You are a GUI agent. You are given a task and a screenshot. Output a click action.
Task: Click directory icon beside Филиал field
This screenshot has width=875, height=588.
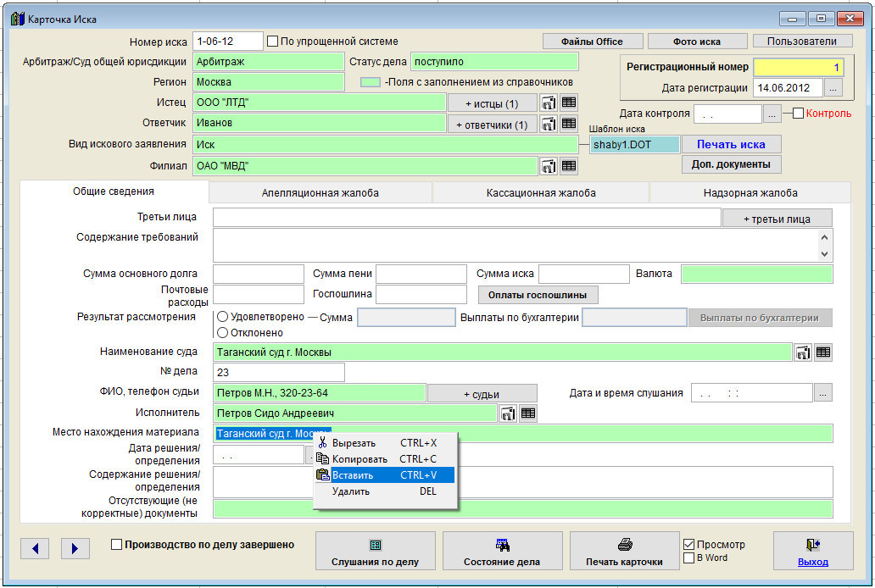[x=549, y=166]
